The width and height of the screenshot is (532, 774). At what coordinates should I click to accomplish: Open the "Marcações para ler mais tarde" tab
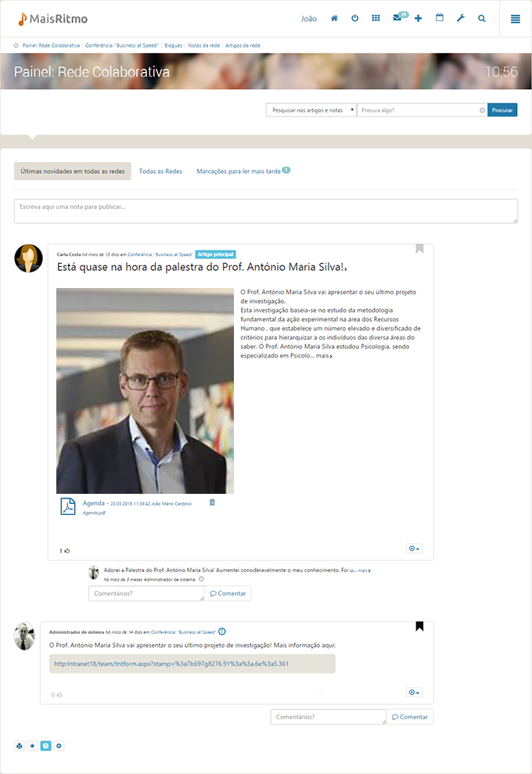pyautogui.click(x=239, y=171)
